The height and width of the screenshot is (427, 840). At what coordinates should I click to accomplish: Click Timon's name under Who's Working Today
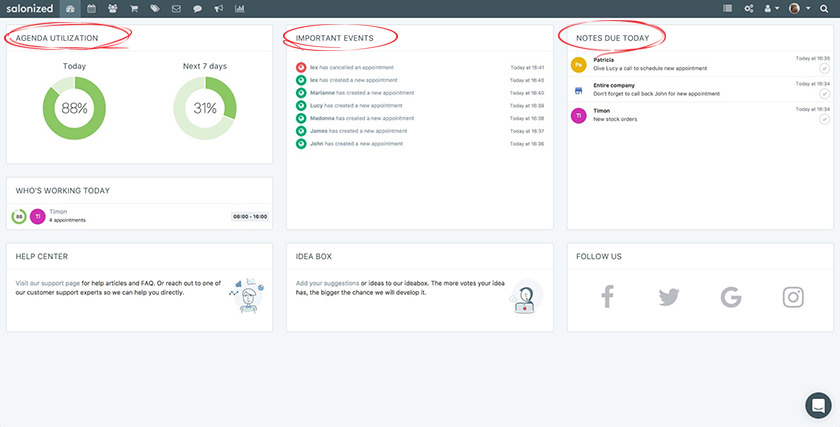click(58, 212)
